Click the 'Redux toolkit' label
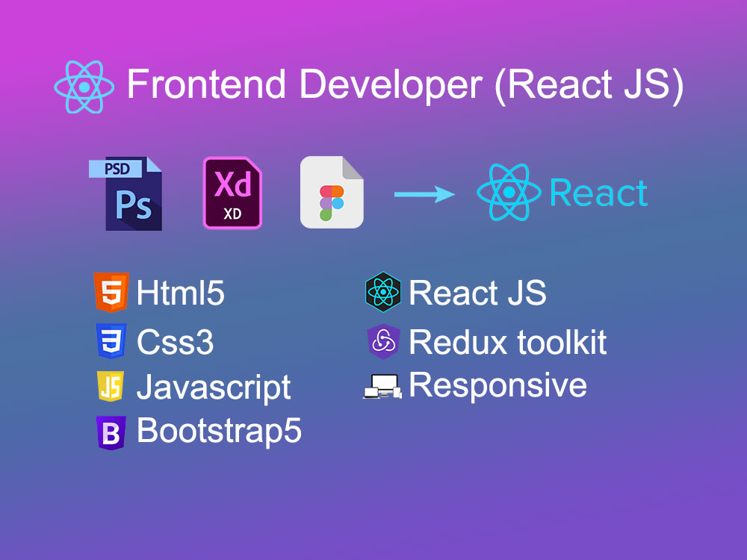 click(508, 342)
